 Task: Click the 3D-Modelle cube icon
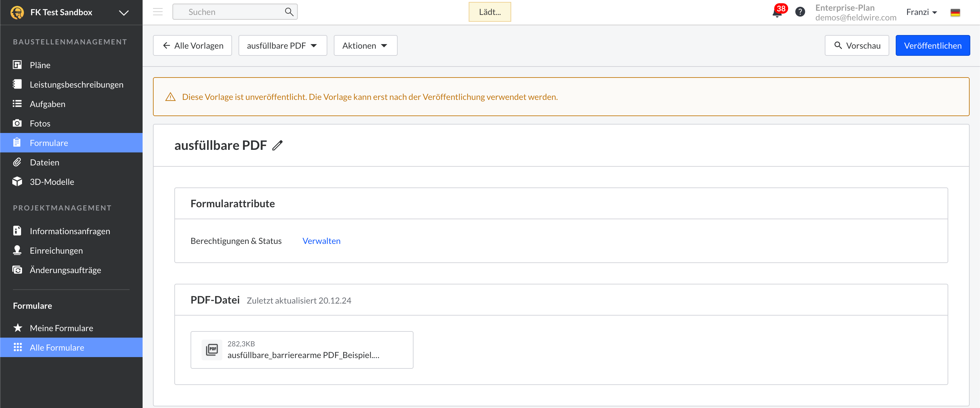pyautogui.click(x=17, y=181)
